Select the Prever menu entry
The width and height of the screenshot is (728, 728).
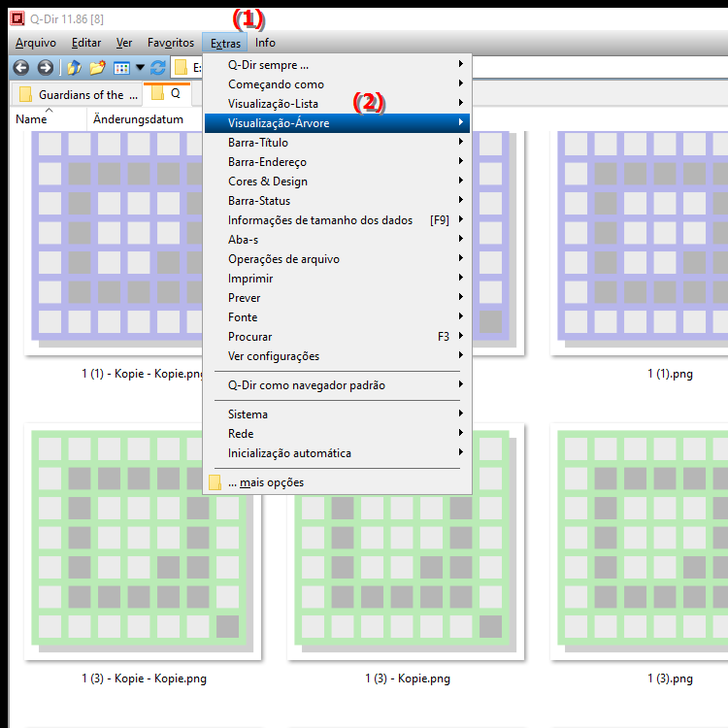(x=337, y=298)
